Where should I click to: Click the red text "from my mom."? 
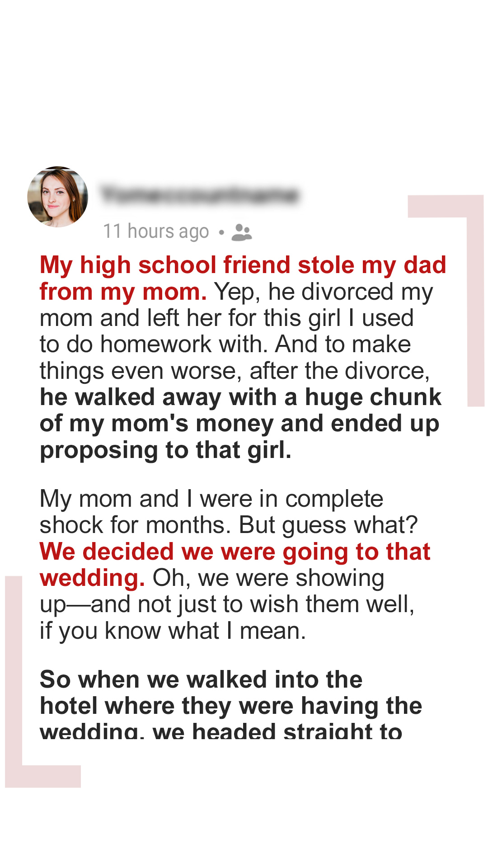point(123,292)
